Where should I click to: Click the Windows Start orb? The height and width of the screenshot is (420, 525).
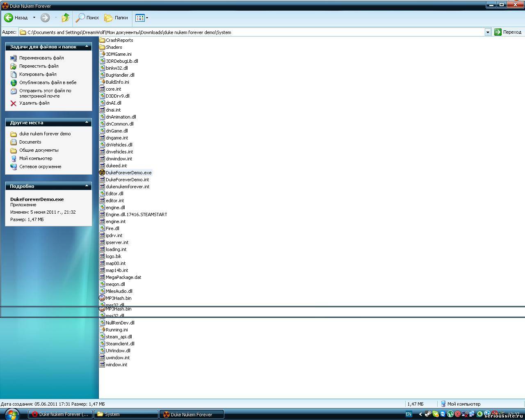point(12,414)
